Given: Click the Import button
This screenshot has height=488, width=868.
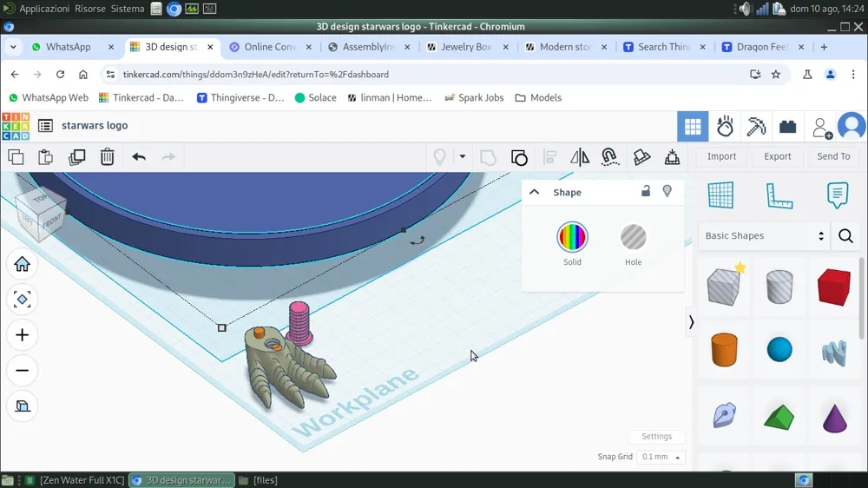Looking at the screenshot, I should [721, 157].
